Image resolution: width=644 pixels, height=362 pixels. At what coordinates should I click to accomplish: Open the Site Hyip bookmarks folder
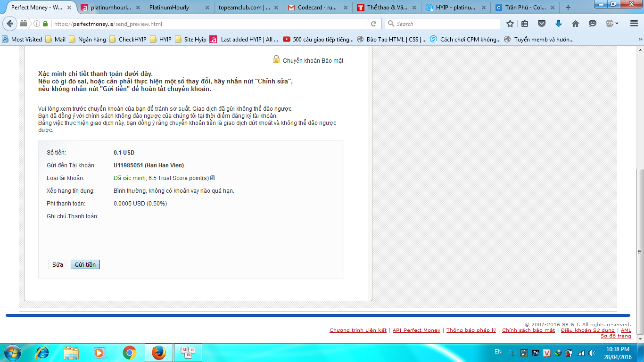point(190,40)
